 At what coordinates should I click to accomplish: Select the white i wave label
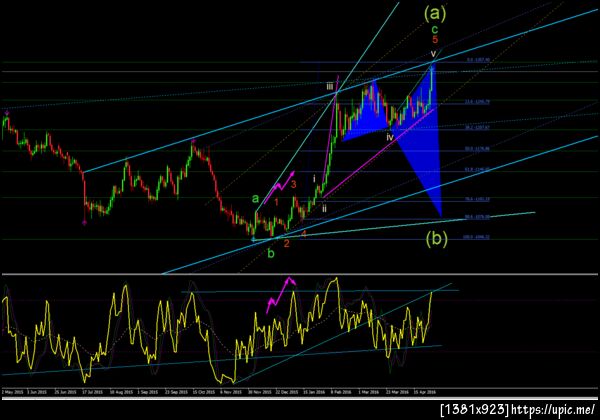pos(314,179)
